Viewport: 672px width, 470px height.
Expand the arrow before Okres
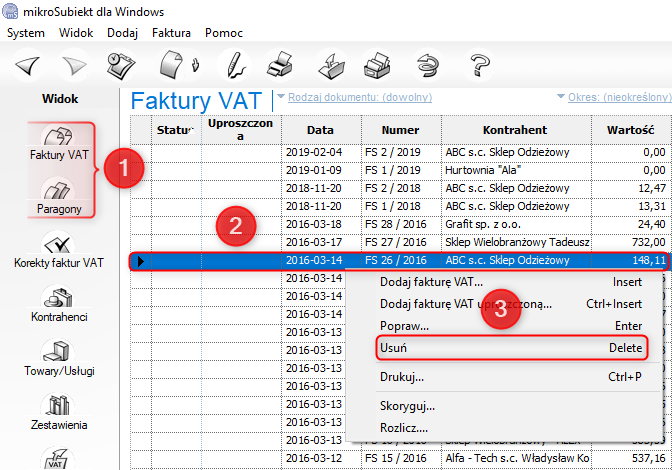561,96
